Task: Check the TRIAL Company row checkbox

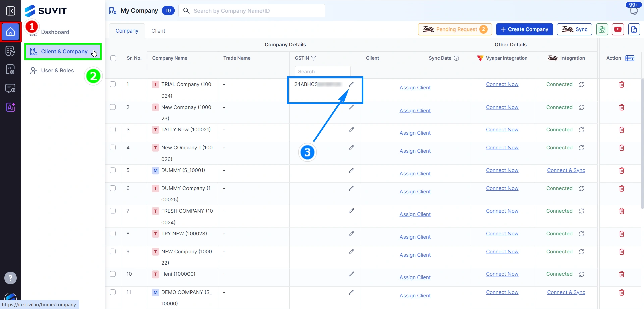Action: click(x=113, y=84)
